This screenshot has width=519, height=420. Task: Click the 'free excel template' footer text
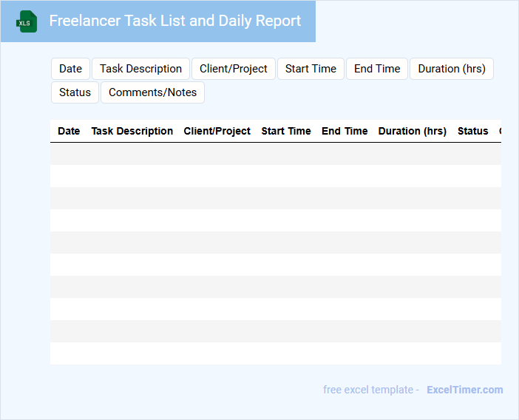370,390
